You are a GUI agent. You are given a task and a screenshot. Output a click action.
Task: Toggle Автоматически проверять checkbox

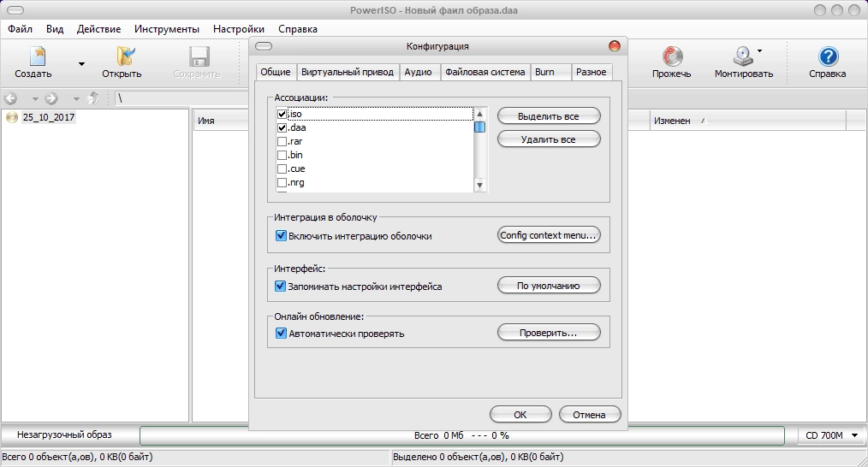point(281,334)
